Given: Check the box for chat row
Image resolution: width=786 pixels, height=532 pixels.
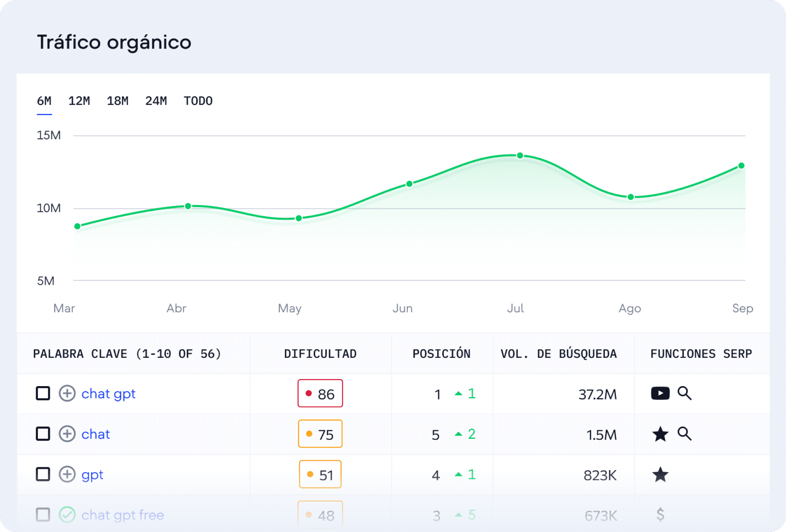Looking at the screenshot, I should [43, 434].
